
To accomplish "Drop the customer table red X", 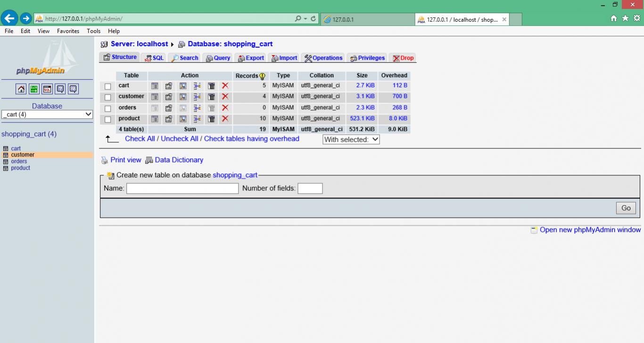I will [x=225, y=97].
